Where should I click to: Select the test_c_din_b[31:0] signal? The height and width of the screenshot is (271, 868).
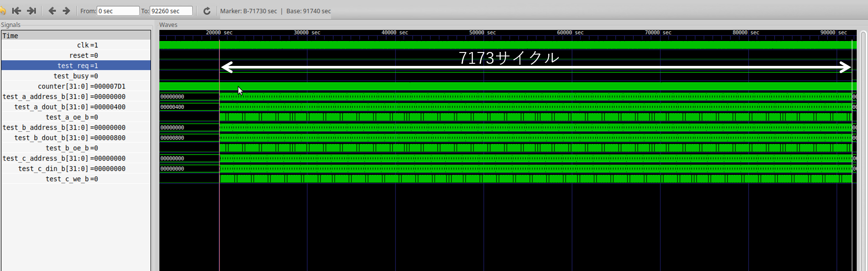[72, 169]
